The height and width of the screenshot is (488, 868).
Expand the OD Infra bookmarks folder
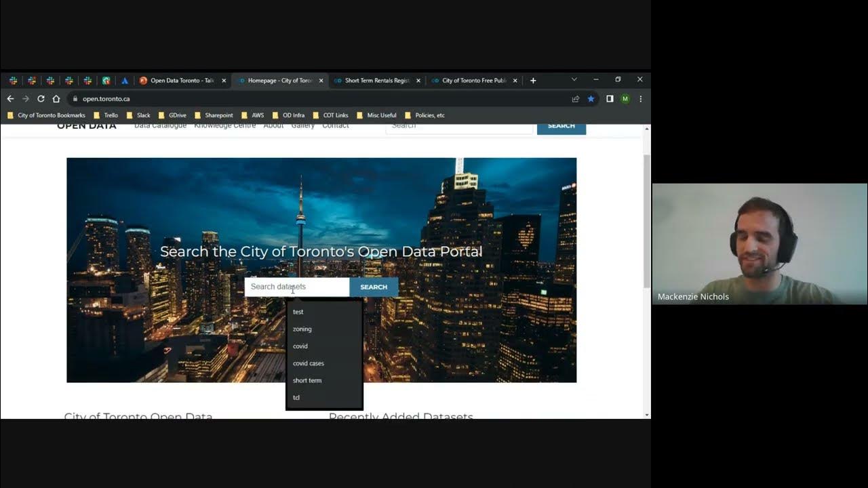[288, 115]
